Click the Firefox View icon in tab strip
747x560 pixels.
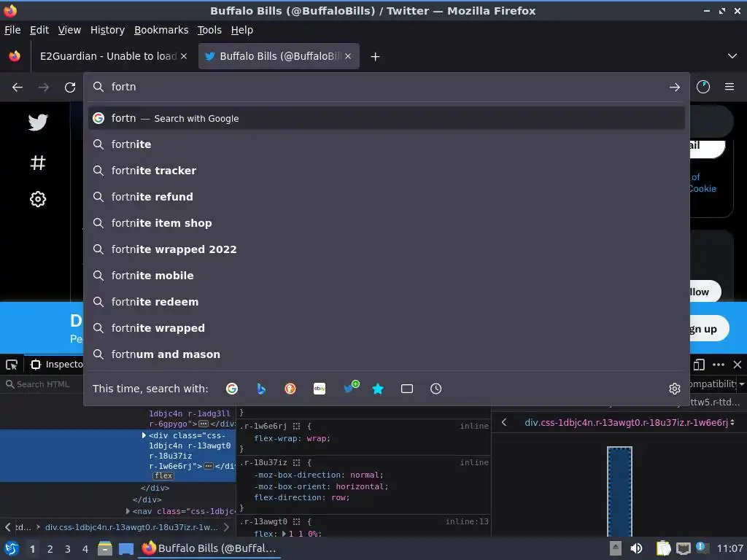point(15,56)
